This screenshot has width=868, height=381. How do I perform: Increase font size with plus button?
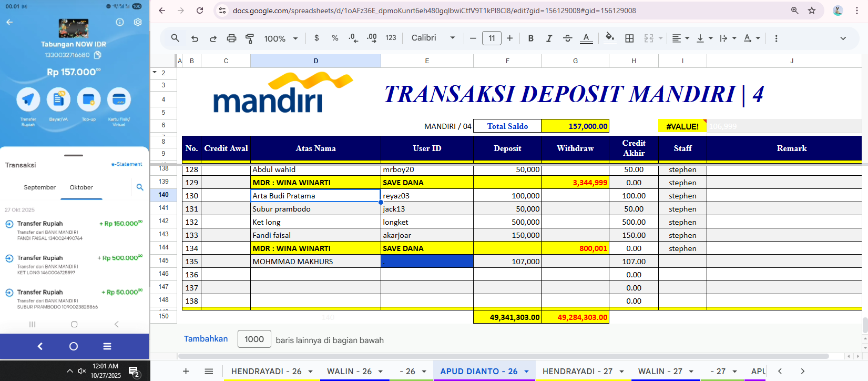pos(509,38)
